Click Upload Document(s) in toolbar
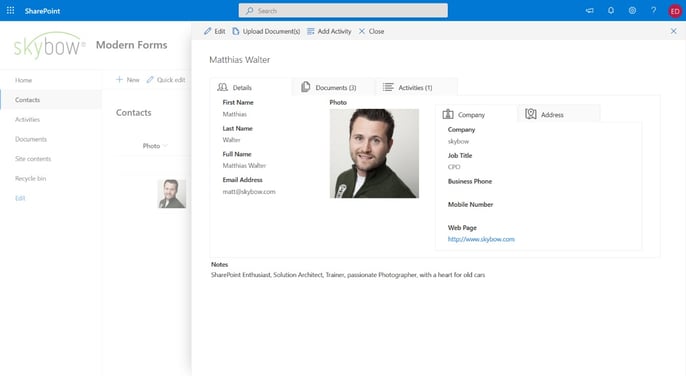The image size is (686, 376). (266, 31)
